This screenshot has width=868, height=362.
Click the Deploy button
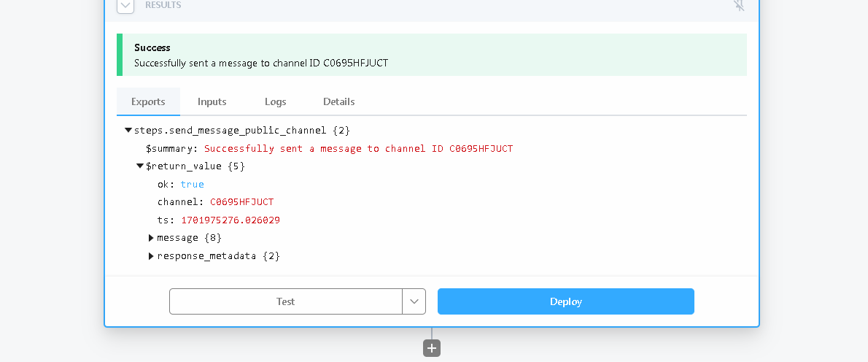coord(566,301)
